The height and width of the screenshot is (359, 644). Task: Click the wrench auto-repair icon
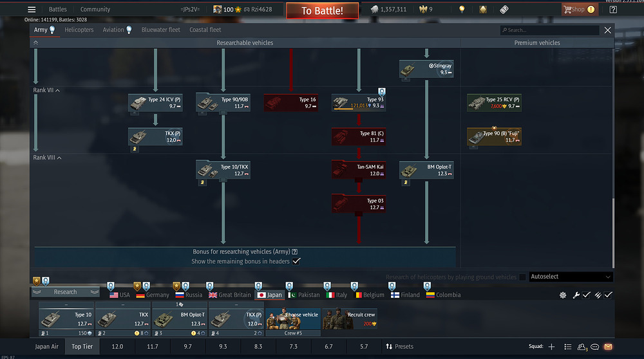coord(576,295)
